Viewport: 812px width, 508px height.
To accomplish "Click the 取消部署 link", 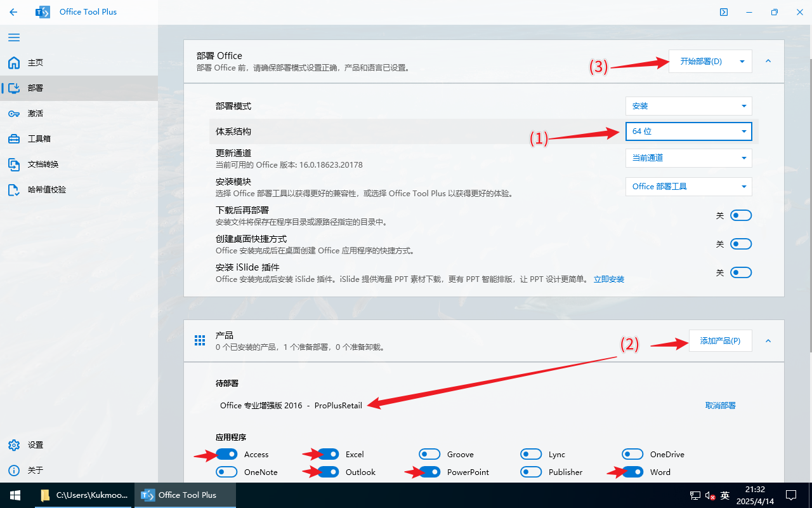I will (x=720, y=406).
